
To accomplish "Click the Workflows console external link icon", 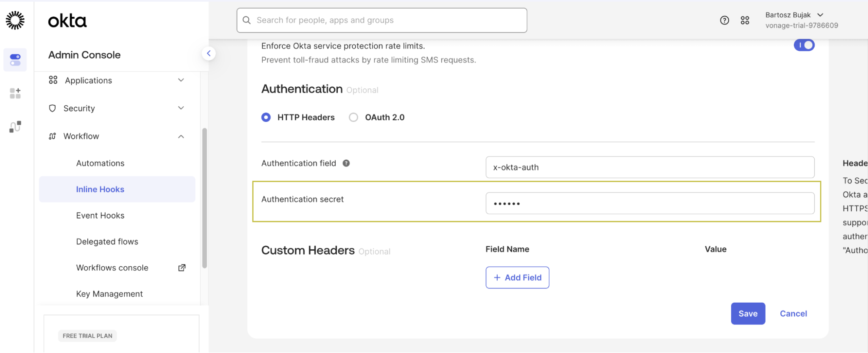I will [x=182, y=268].
